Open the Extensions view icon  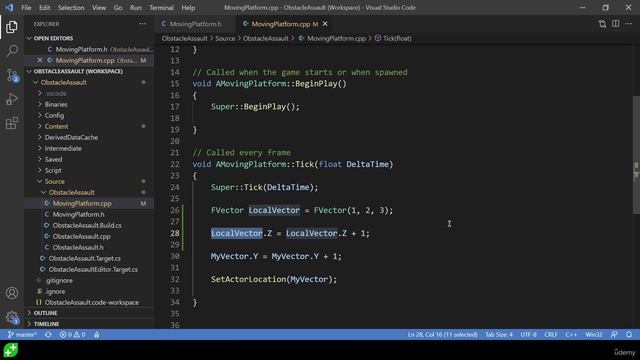click(12, 123)
